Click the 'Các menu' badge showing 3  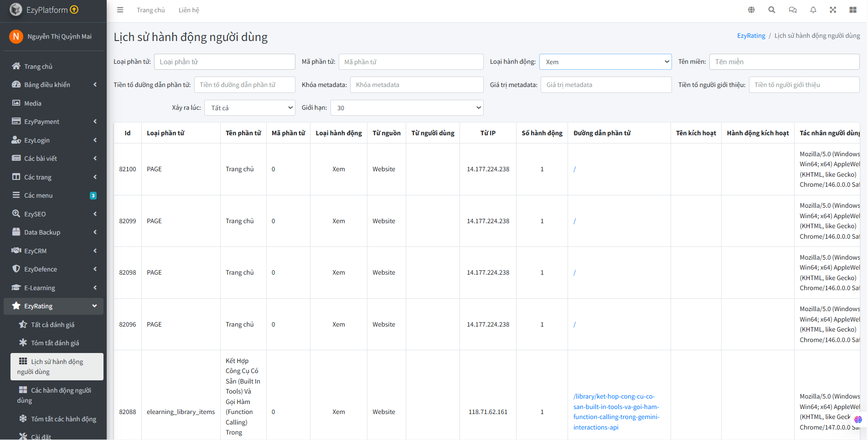pos(93,195)
